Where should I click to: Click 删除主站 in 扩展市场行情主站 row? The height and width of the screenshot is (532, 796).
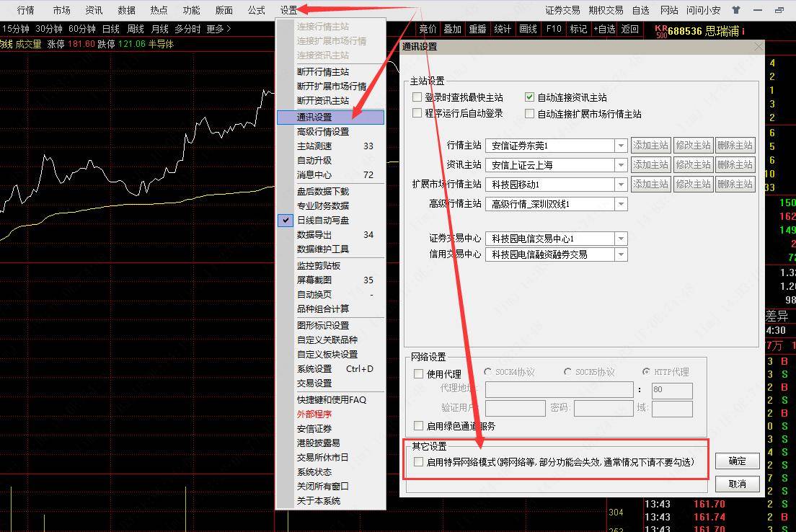pyautogui.click(x=735, y=184)
